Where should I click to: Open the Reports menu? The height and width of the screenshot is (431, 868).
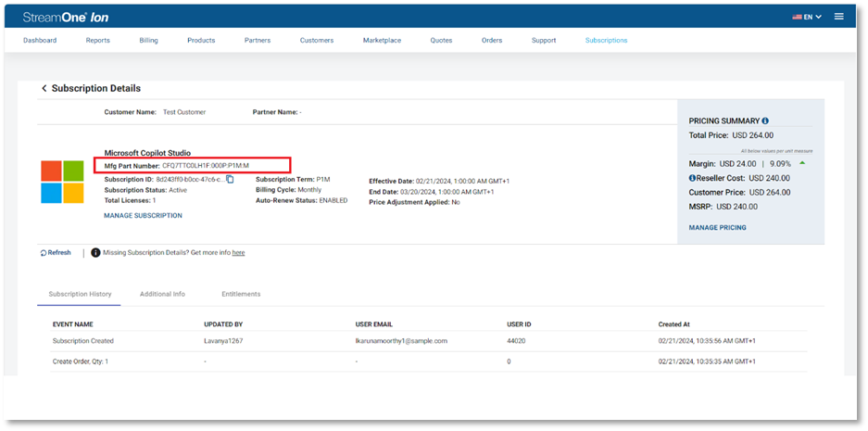[97, 41]
